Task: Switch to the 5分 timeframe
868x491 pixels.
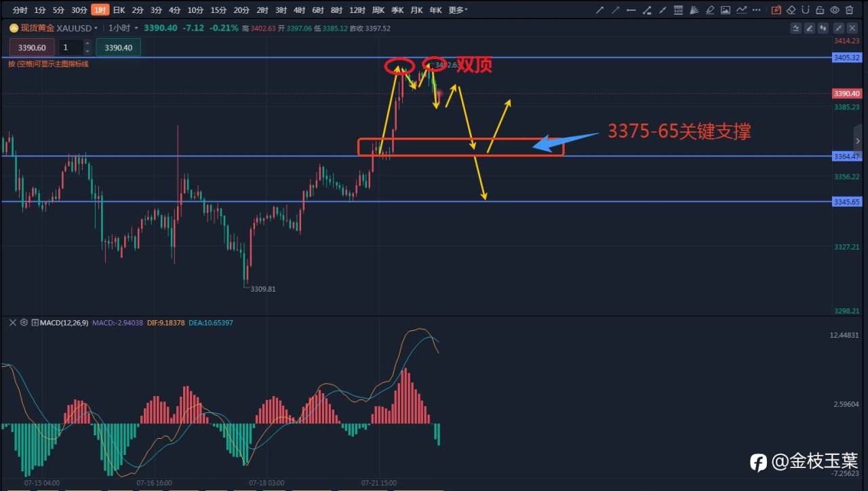Action: (59, 10)
